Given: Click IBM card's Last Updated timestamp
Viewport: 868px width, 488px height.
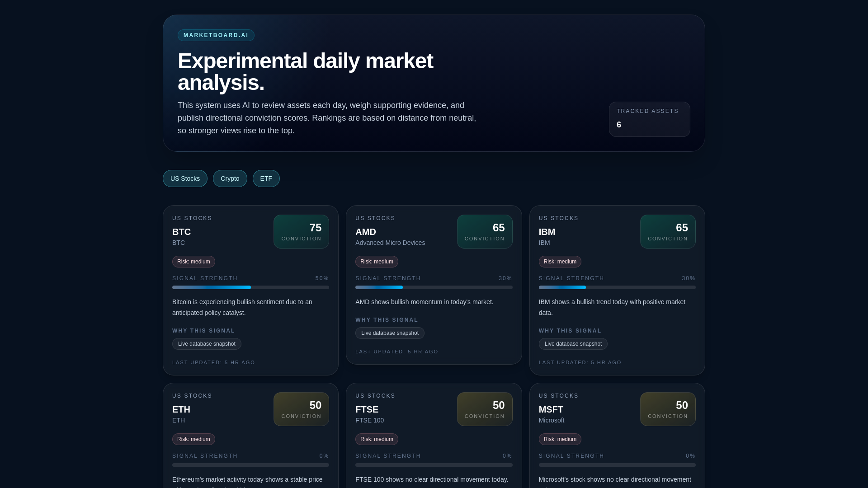Looking at the screenshot, I should coord(580,362).
